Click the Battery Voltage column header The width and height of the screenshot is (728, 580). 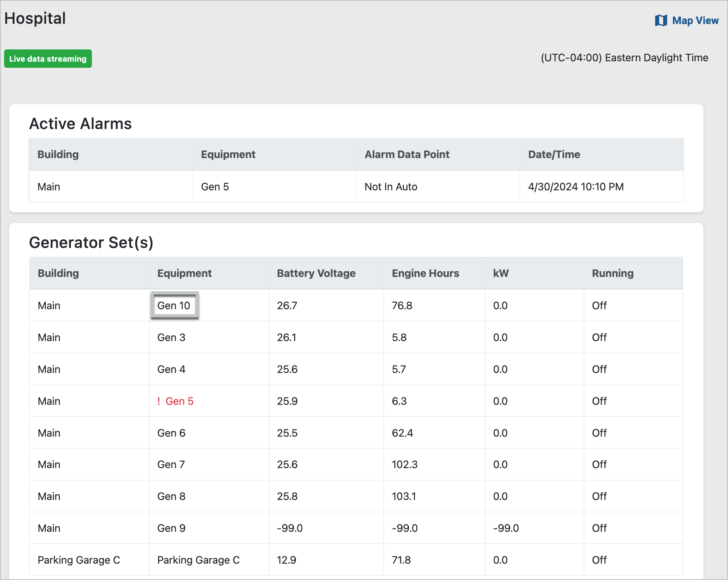click(x=316, y=273)
